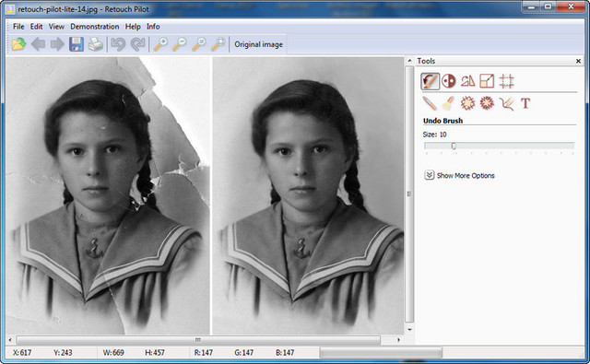Click the G:147 status value
This screenshot has height=364, width=590.
[x=243, y=353]
